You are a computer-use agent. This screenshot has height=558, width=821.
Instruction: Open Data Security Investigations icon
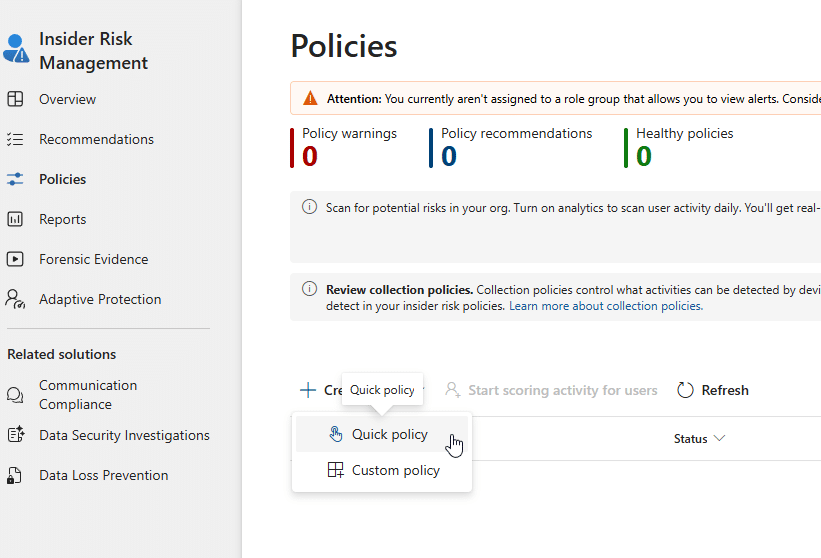tap(15, 435)
